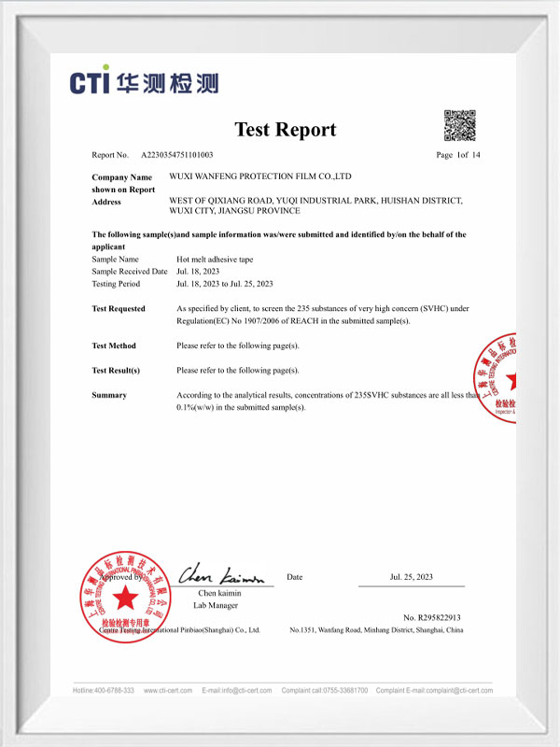This screenshot has height=747, width=560.
Task: Click the CTI logo at top
Action: [145, 79]
